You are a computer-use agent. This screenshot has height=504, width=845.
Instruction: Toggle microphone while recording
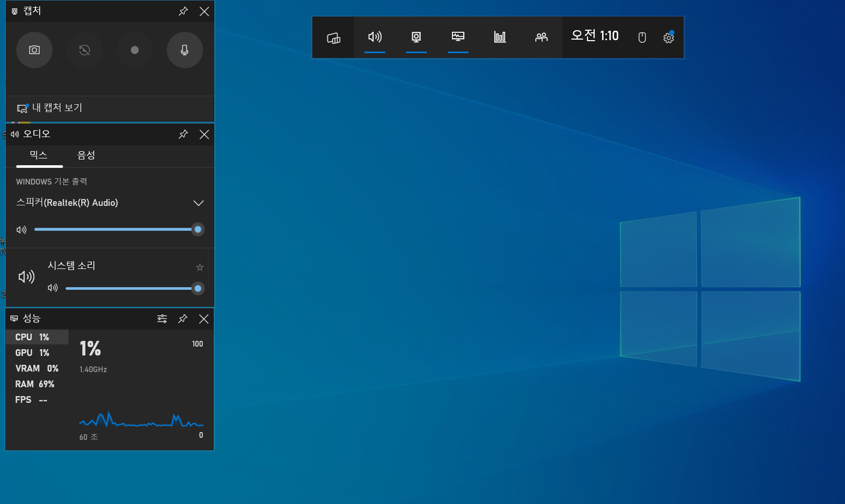click(185, 50)
